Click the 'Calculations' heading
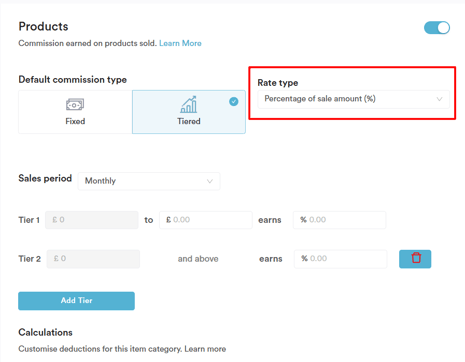 click(x=45, y=332)
